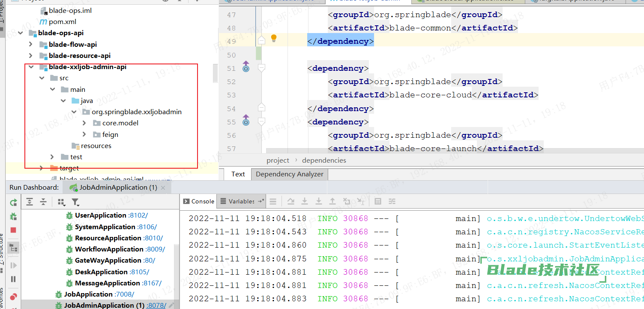
Task: Click the Step Over debugger icon
Action: [291, 201]
